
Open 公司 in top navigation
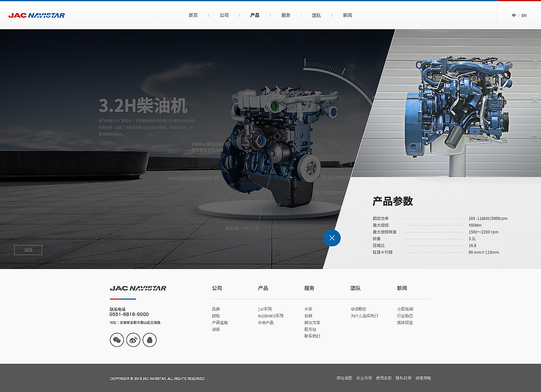coord(224,15)
